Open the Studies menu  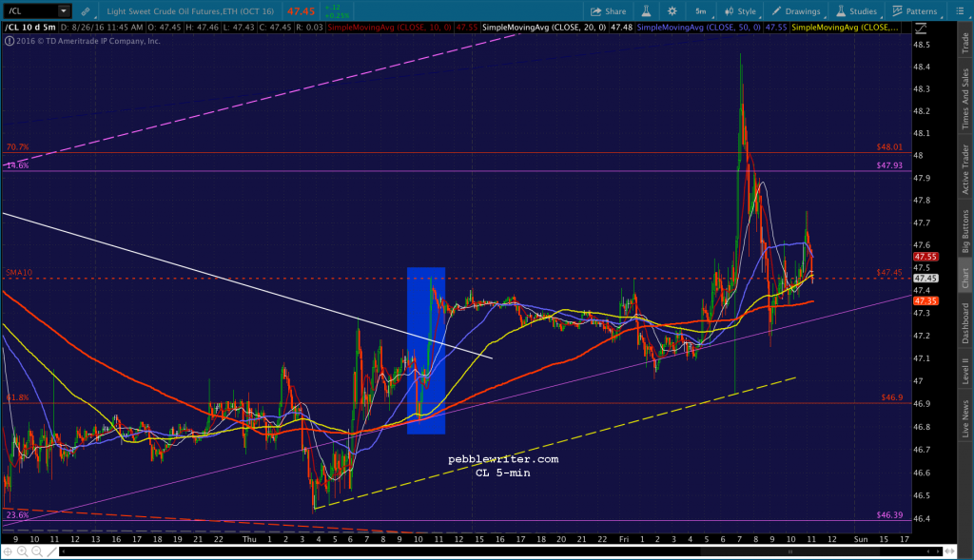point(857,11)
